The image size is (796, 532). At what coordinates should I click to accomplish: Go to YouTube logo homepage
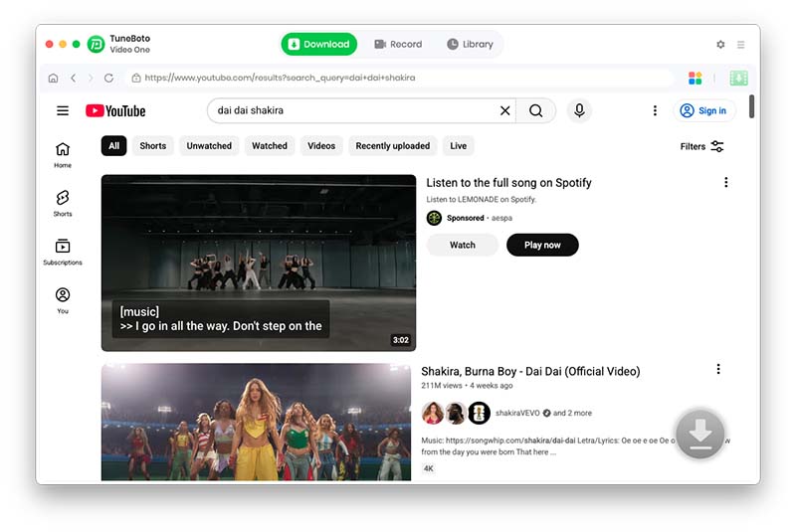(x=115, y=110)
